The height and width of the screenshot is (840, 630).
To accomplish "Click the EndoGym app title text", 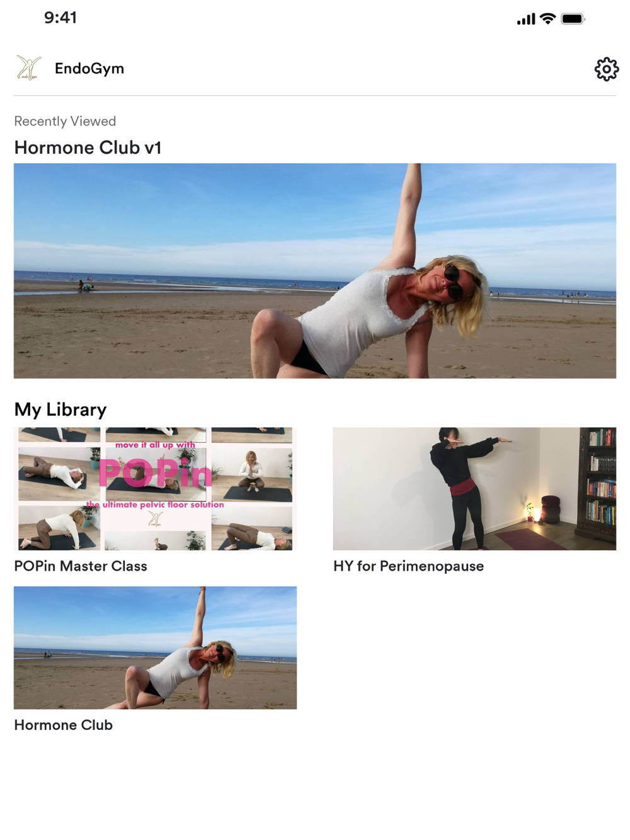I will [89, 68].
